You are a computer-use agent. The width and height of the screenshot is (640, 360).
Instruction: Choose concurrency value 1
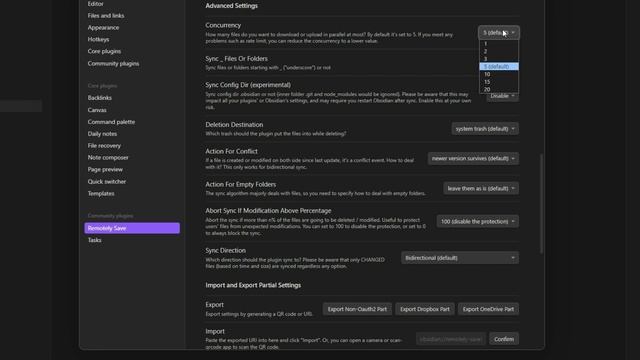pyautogui.click(x=499, y=43)
